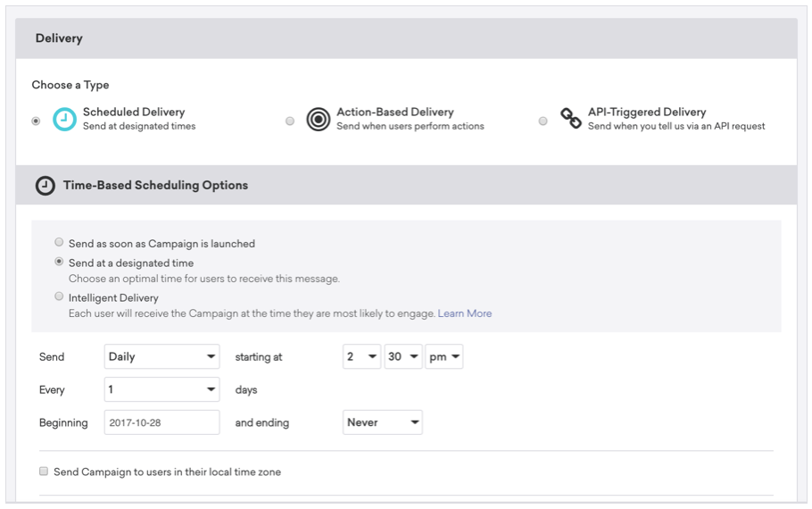Expand the Every 1 days interval dropdown
This screenshot has width=812, height=509.
(x=162, y=389)
